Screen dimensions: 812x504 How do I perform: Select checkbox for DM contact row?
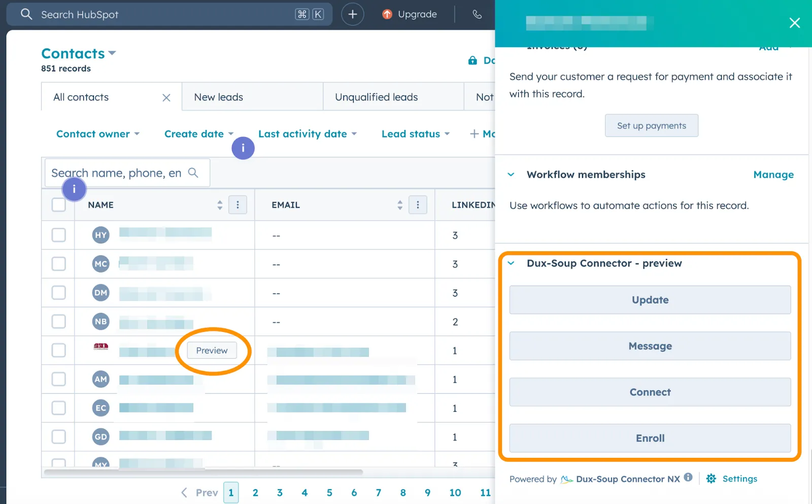(59, 293)
